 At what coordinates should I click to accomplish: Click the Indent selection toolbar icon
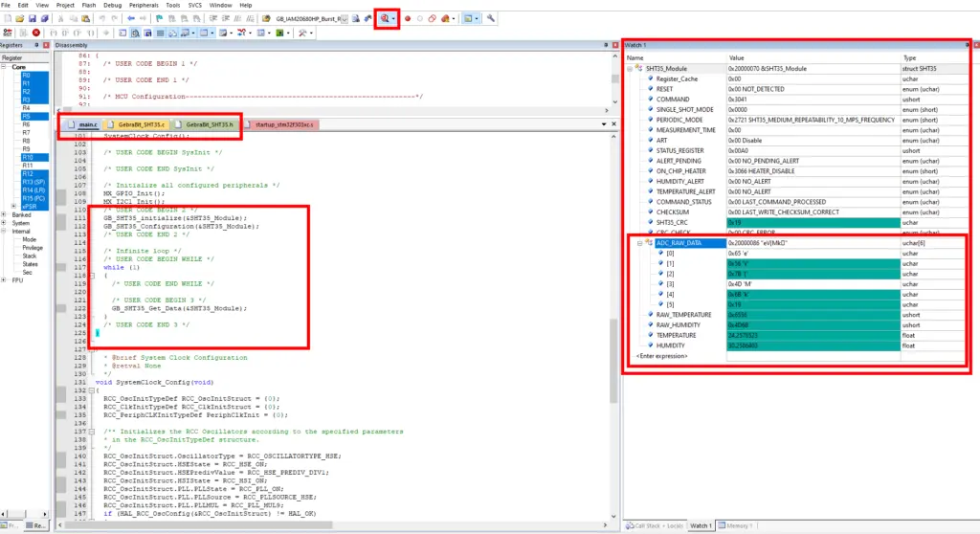213,19
